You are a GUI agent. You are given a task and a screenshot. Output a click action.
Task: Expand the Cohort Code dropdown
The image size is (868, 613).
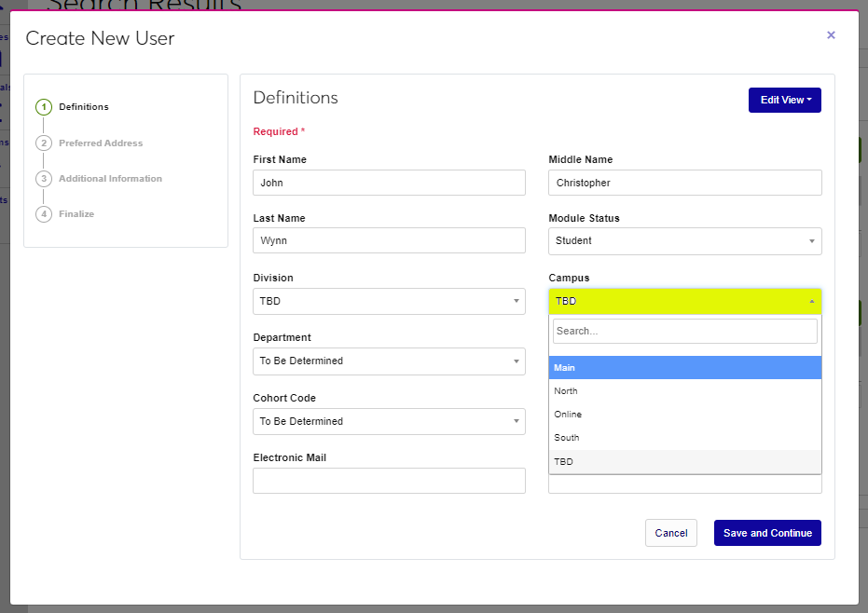(389, 422)
